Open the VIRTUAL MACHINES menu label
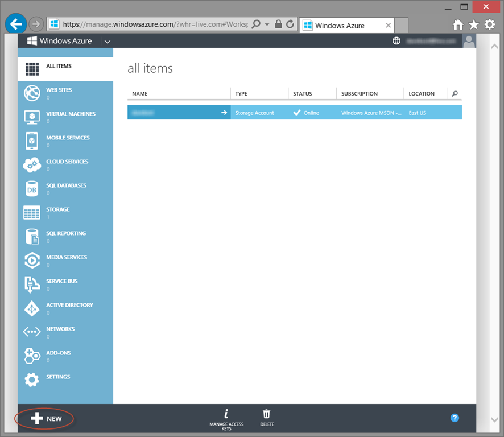 coord(71,114)
